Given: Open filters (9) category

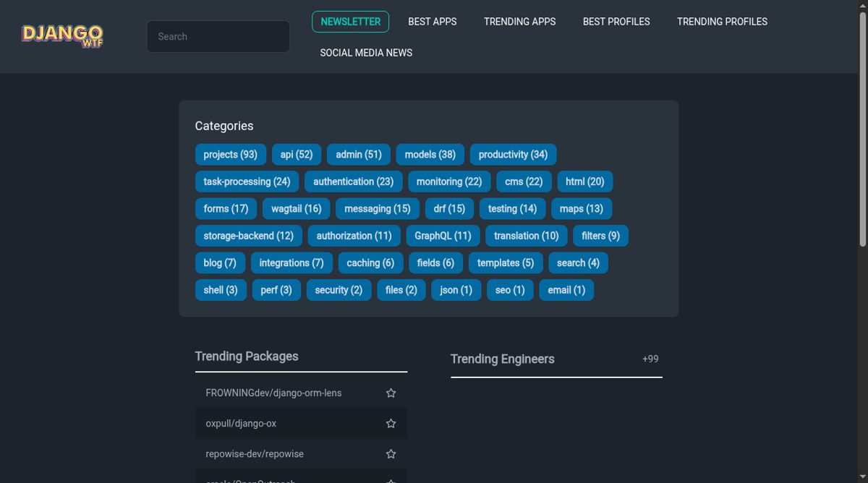Looking at the screenshot, I should pos(600,236).
